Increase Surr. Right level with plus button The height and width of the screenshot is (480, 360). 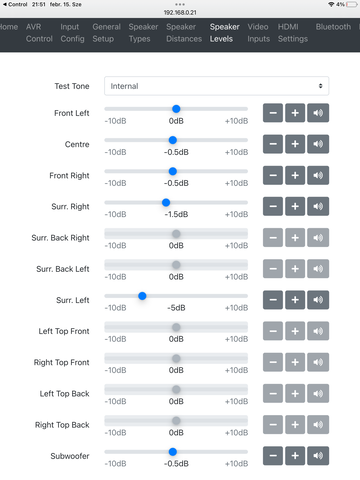295,206
